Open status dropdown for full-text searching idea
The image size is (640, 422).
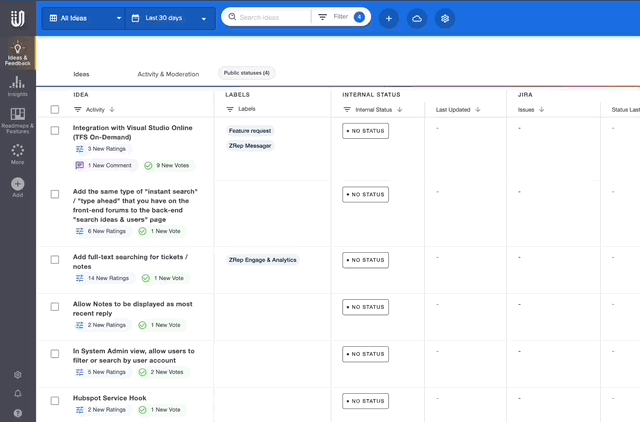tap(365, 260)
